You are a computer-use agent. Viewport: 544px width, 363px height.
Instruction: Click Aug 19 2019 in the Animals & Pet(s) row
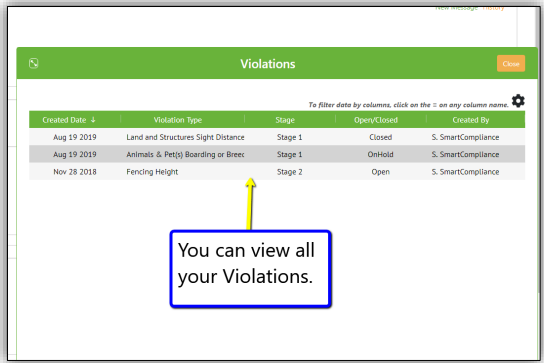[75, 154]
